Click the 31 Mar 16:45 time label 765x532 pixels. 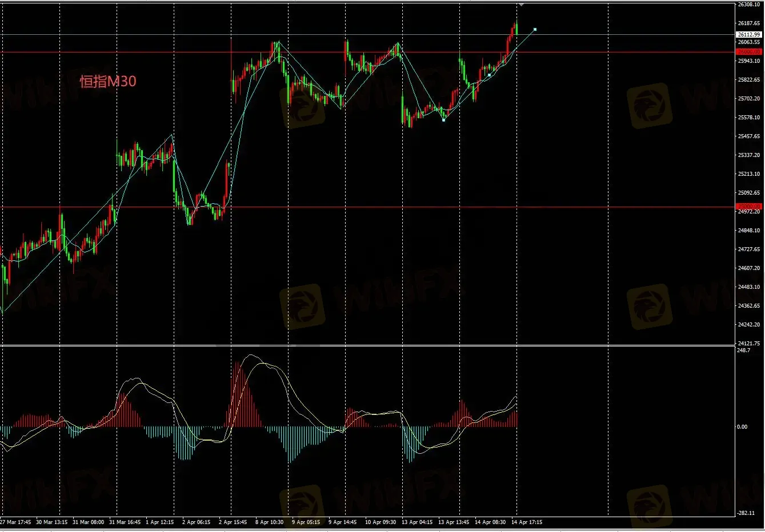tap(125, 522)
